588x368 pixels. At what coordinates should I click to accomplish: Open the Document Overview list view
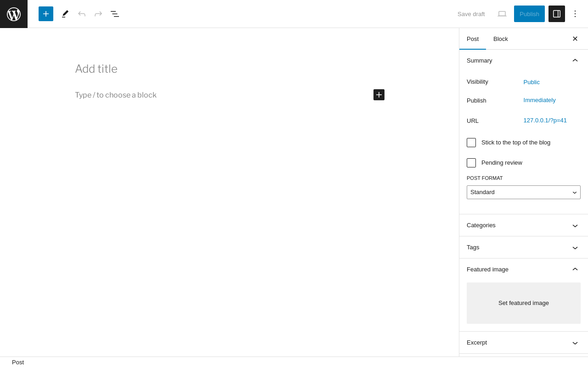(115, 14)
